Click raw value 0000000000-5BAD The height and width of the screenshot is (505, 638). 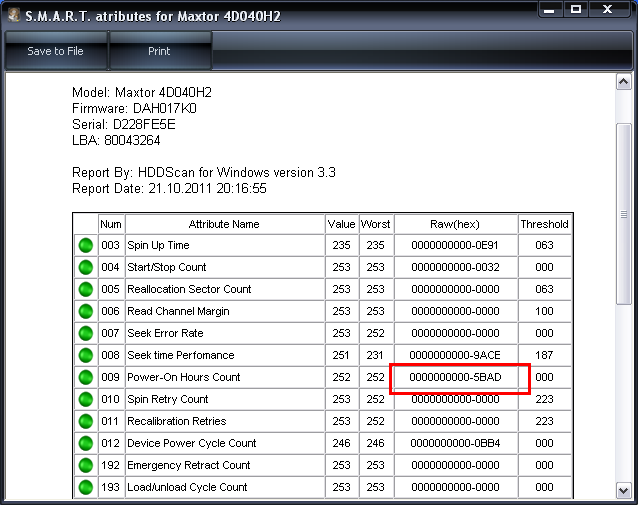[x=455, y=377]
